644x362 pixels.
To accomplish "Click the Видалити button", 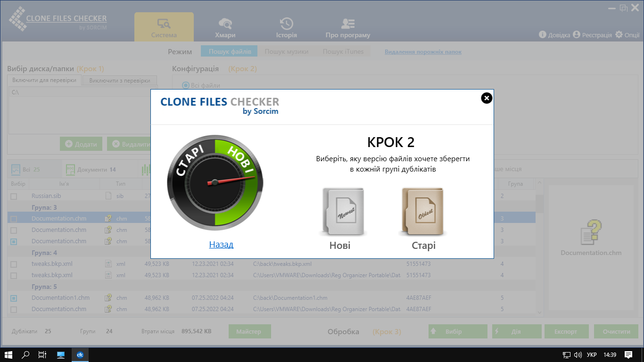I will [129, 144].
